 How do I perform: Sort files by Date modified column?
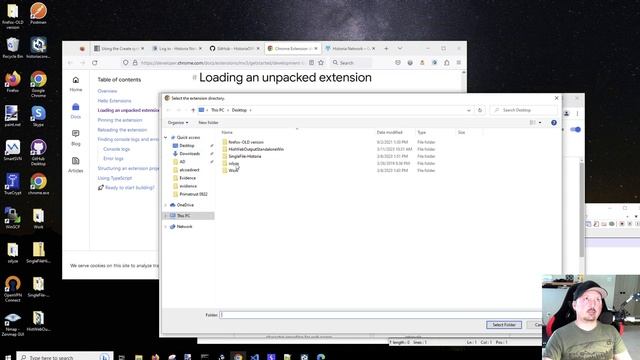pos(389,132)
